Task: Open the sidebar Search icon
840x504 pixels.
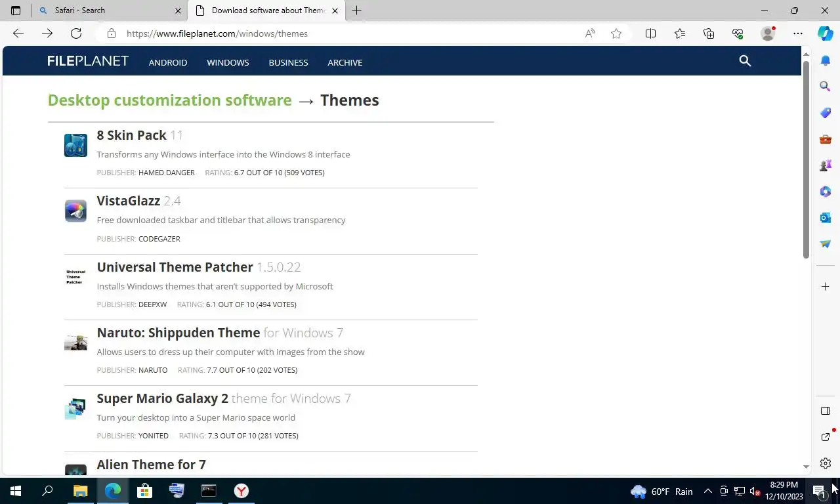Action: [x=826, y=86]
